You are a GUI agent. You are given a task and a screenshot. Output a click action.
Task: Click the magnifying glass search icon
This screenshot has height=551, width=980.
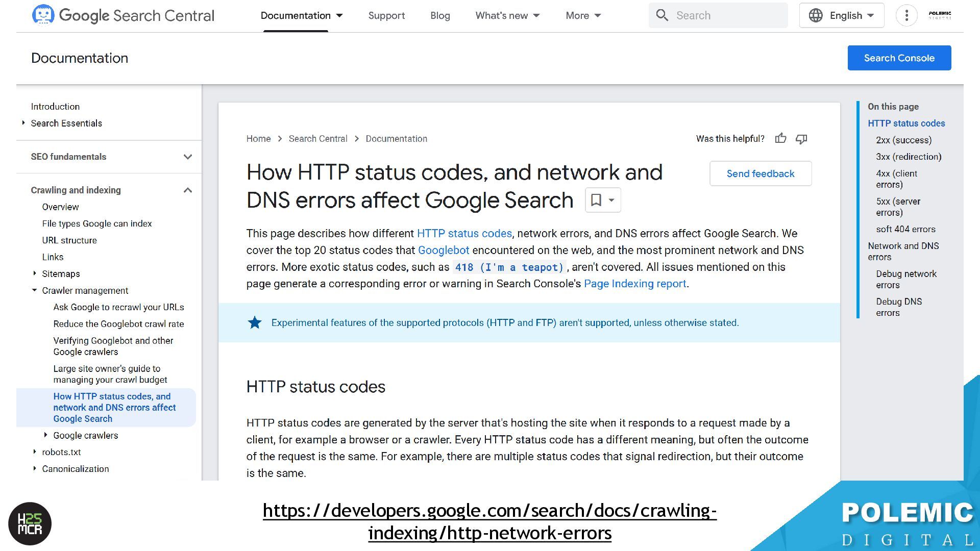point(662,15)
